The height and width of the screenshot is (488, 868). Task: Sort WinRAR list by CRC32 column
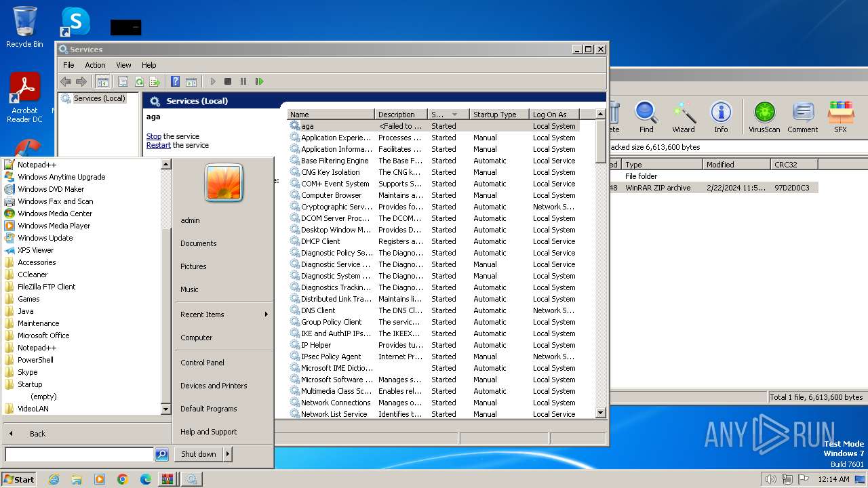(795, 165)
